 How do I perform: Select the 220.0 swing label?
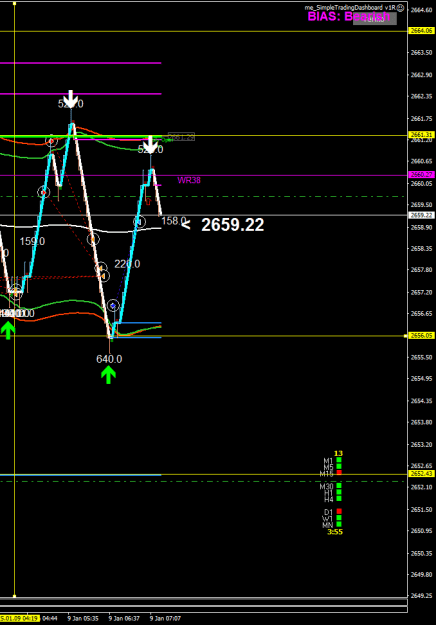[127, 264]
